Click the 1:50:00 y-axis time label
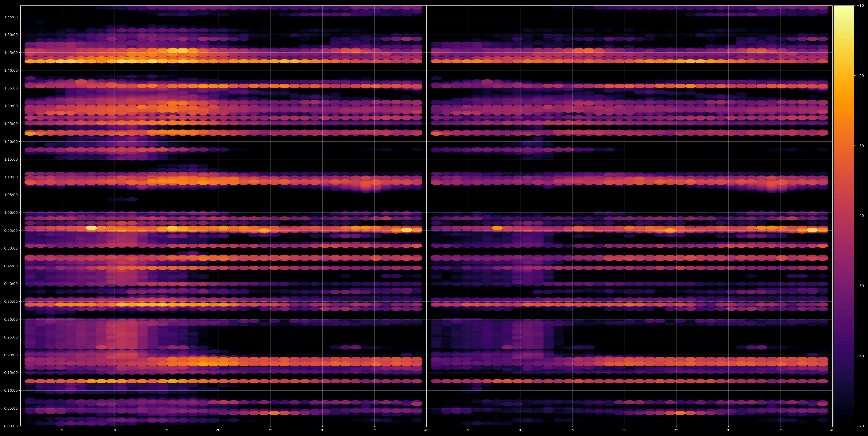 (11, 35)
